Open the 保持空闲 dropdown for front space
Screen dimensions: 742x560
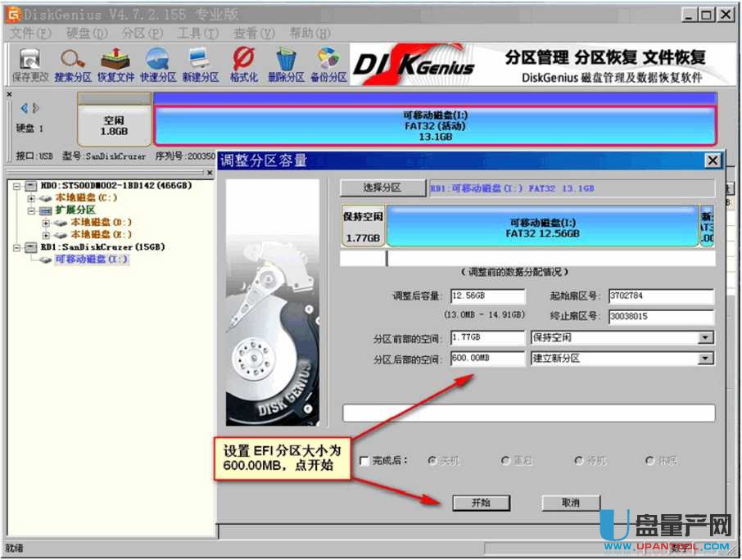click(705, 337)
